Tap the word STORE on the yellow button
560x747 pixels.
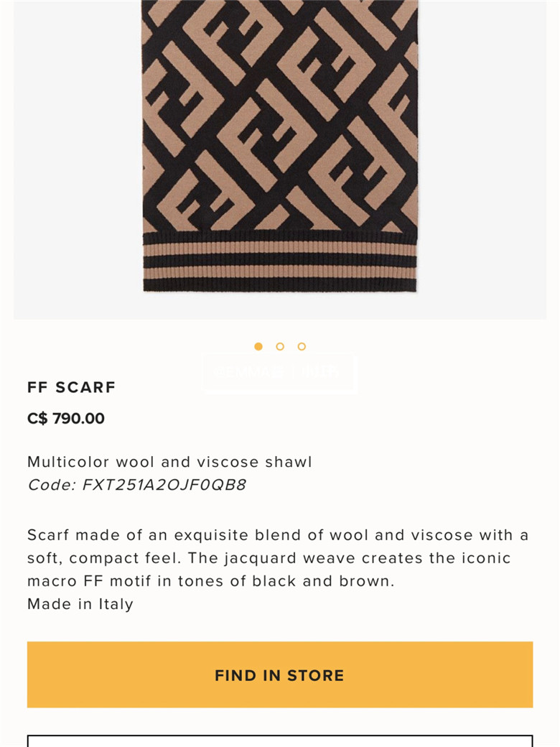pos(315,676)
